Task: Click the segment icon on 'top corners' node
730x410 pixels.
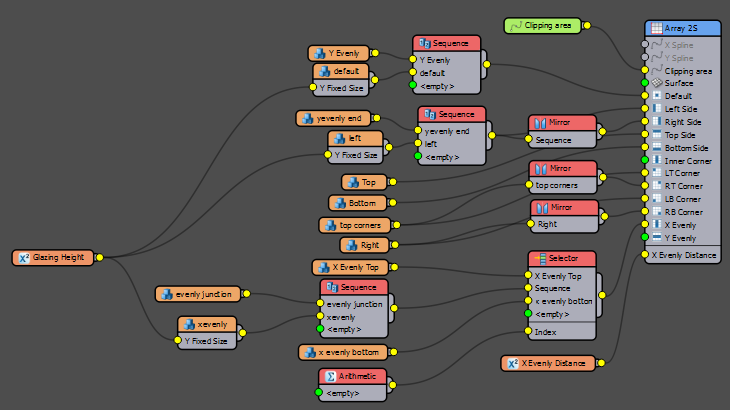Action: 330,225
